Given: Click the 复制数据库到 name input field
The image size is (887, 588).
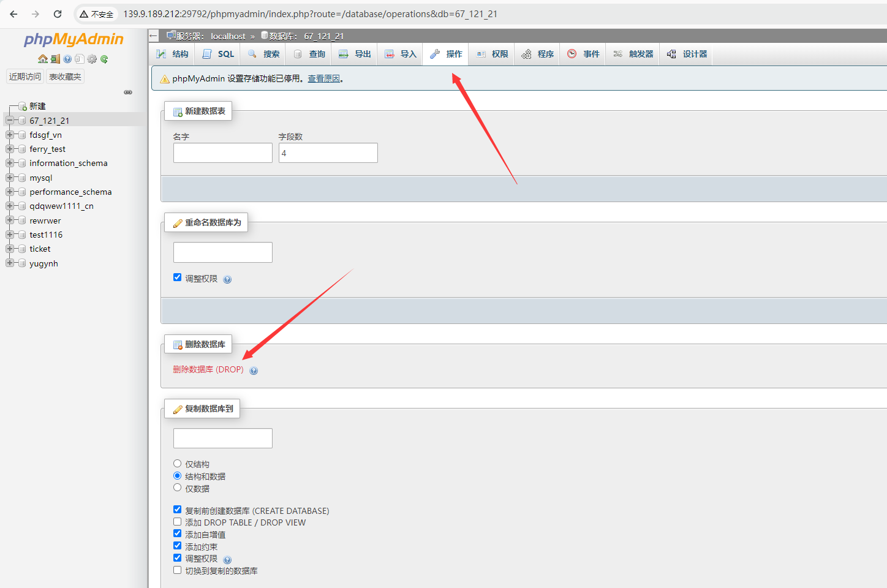Looking at the screenshot, I should click(223, 439).
